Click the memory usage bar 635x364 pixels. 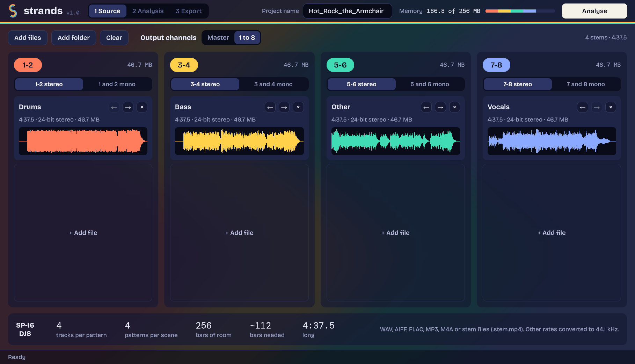click(x=520, y=11)
